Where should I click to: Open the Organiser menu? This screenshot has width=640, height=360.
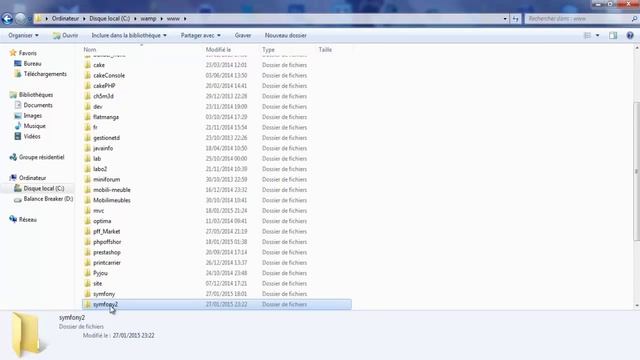point(23,36)
